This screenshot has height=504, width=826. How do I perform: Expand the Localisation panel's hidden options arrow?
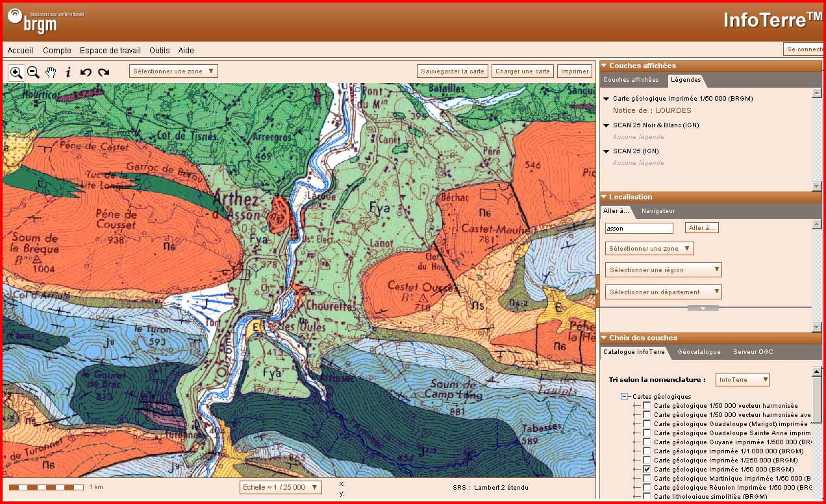[x=703, y=308]
